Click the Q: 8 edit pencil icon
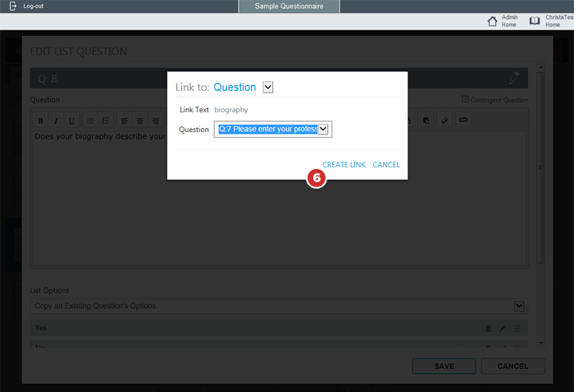 coord(514,79)
